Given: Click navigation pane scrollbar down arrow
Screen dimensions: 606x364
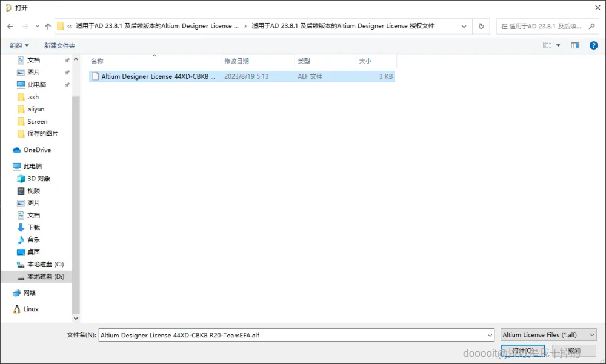Looking at the screenshot, I should tap(76, 319).
